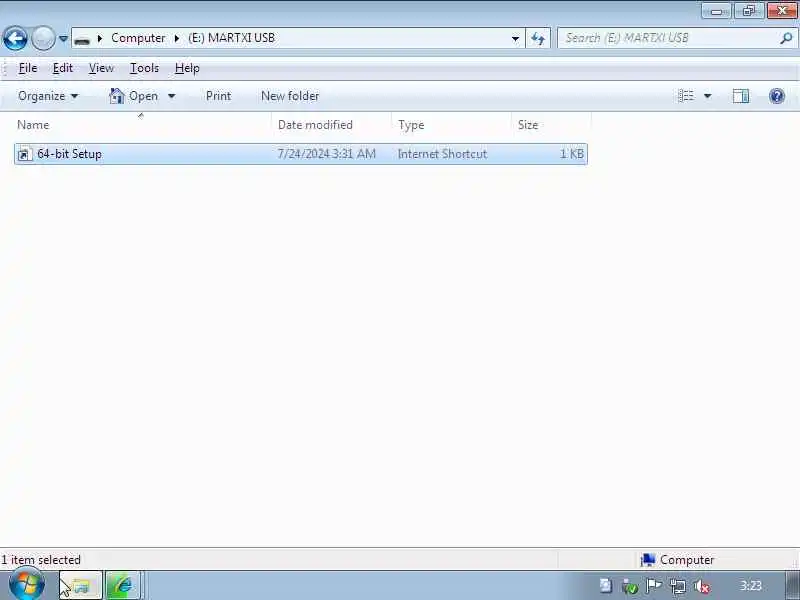
Task: Click the 64-bit Setup file name
Action: [x=69, y=154]
